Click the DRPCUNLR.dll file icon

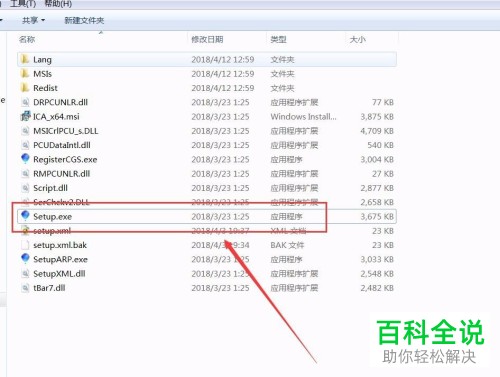coord(25,102)
